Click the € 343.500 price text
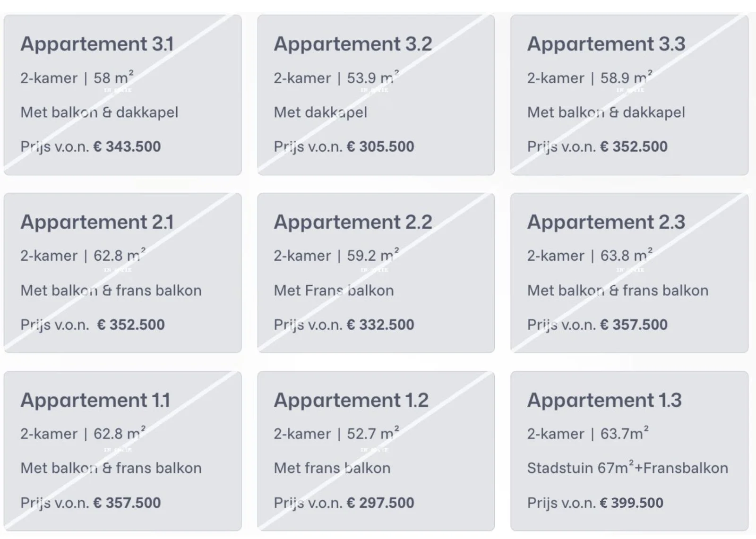 127,146
